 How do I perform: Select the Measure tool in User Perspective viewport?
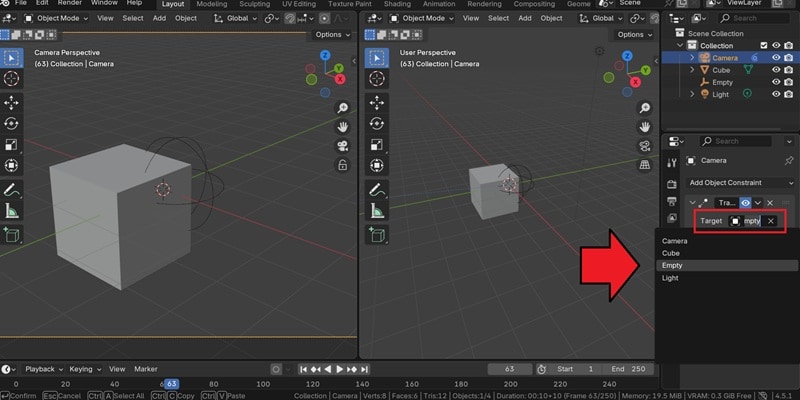click(377, 210)
